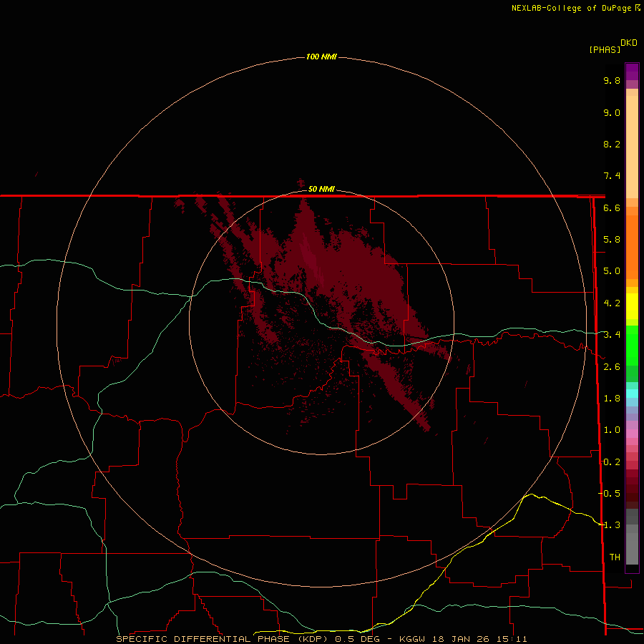The width and height of the screenshot is (644, 644).
Task: Click the "18 JAN 26" date text
Action: (461, 639)
